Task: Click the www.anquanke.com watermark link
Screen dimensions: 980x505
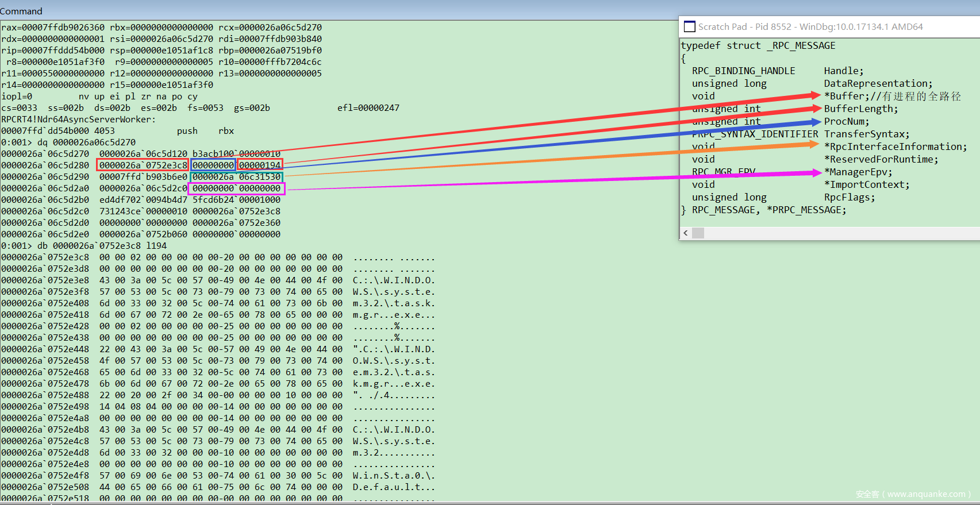Action: click(926, 494)
